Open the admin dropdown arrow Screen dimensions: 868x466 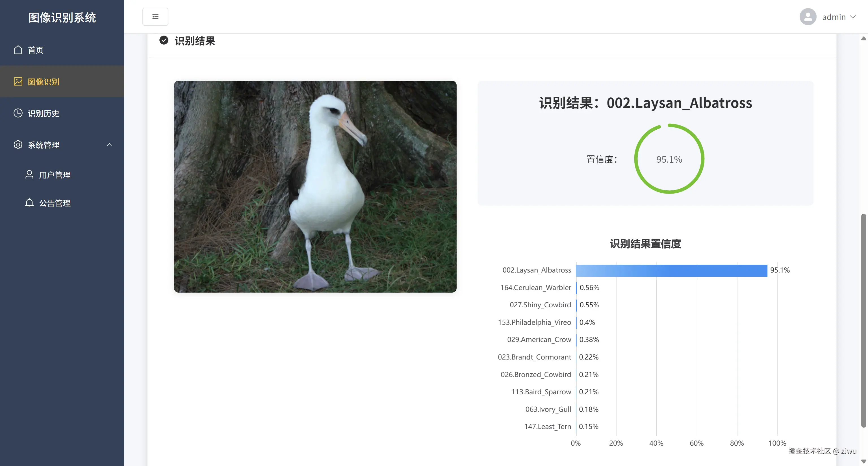[853, 17]
